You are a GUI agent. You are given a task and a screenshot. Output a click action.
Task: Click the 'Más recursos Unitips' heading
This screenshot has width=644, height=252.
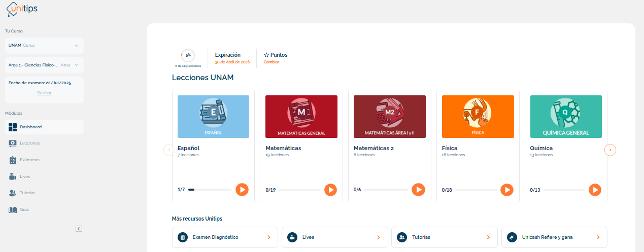(x=197, y=219)
